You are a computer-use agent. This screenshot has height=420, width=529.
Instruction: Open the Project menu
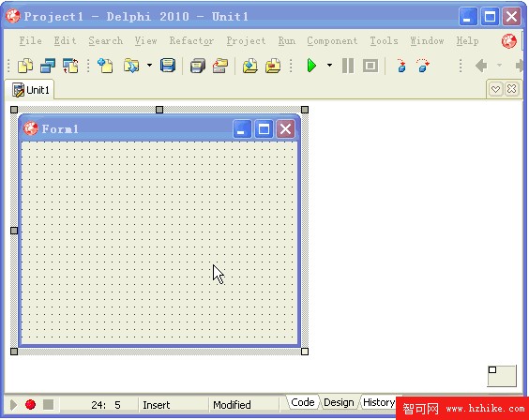click(246, 41)
